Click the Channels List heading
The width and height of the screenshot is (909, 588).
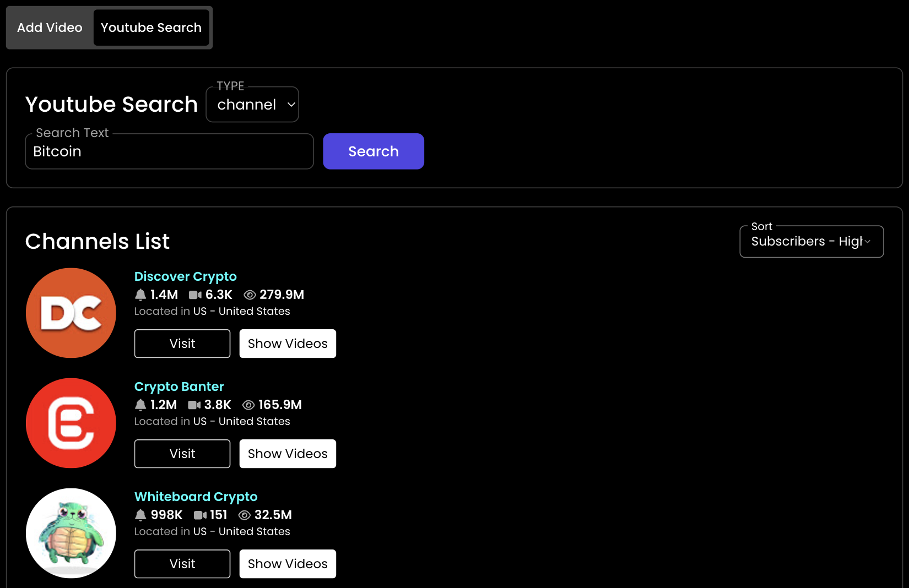point(98,242)
